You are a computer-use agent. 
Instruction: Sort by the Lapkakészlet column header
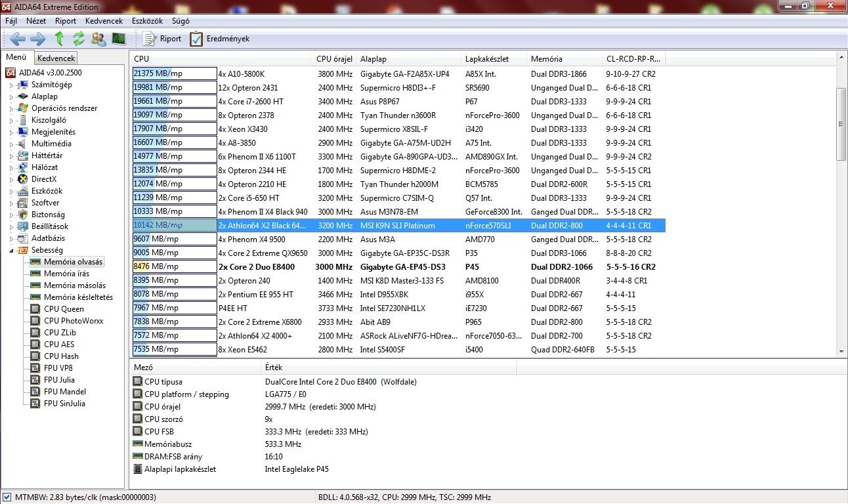tap(494, 59)
